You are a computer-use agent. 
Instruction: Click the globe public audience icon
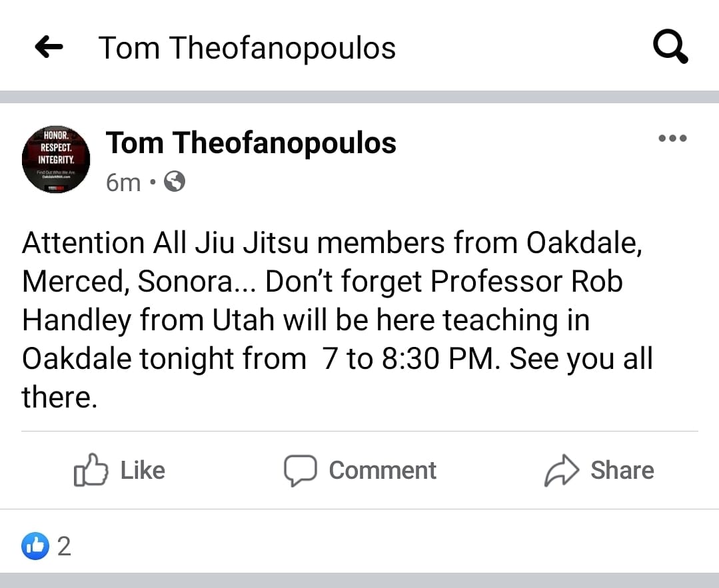175,182
